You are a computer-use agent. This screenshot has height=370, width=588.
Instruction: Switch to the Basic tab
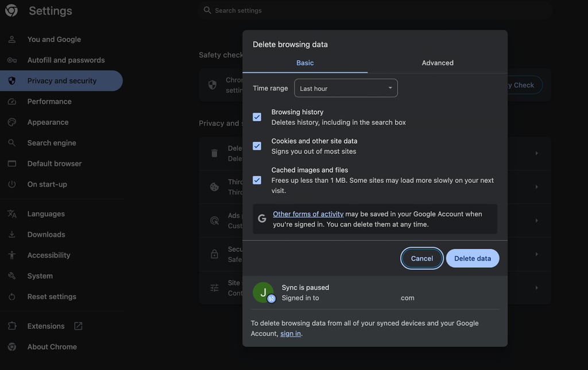pyautogui.click(x=305, y=63)
